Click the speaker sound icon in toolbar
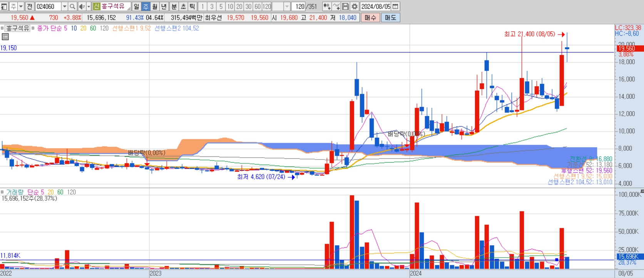This screenshot has width=644, height=278. pyautogui.click(x=82, y=7)
